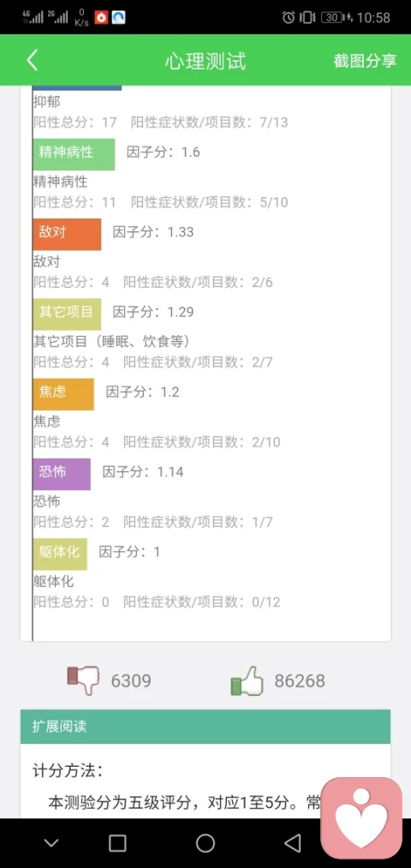Collapse navigation bar with down chevron
Viewport: 411px width, 868px height.
[x=51, y=843]
